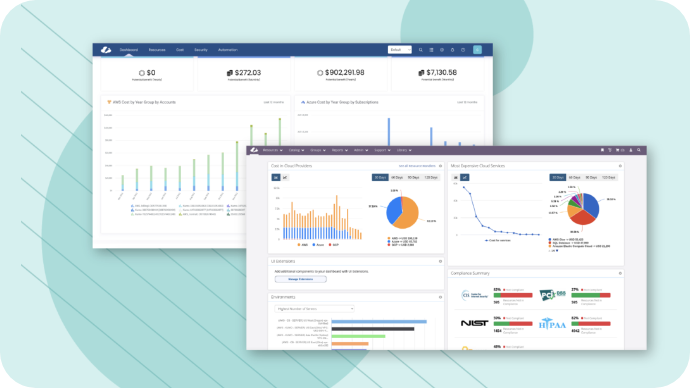Open the Resources tab in the blue navbar
Viewport: 690px width, 388px height.
point(157,50)
